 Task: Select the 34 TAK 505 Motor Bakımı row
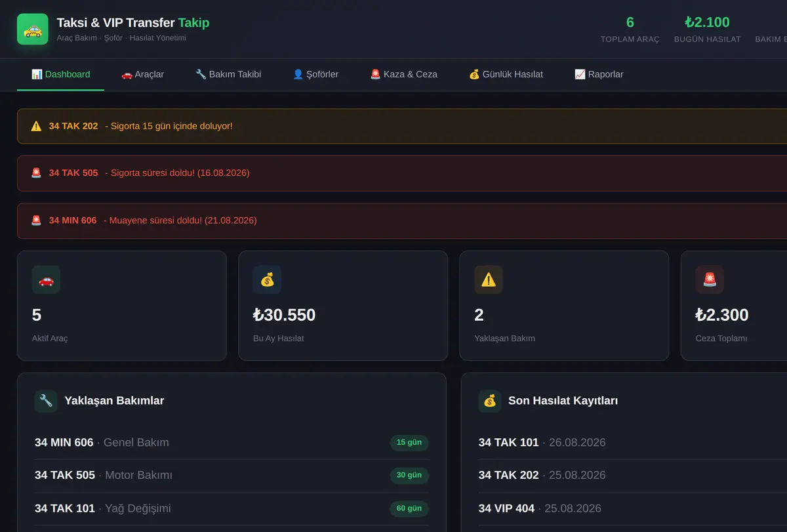[x=232, y=476]
